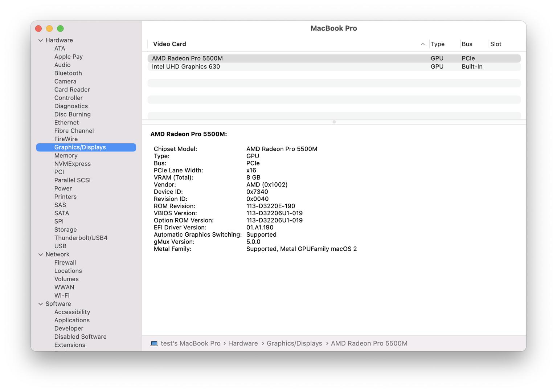Viewport: 557px width, 392px height.
Task: Select Volumes under Network
Action: click(66, 279)
